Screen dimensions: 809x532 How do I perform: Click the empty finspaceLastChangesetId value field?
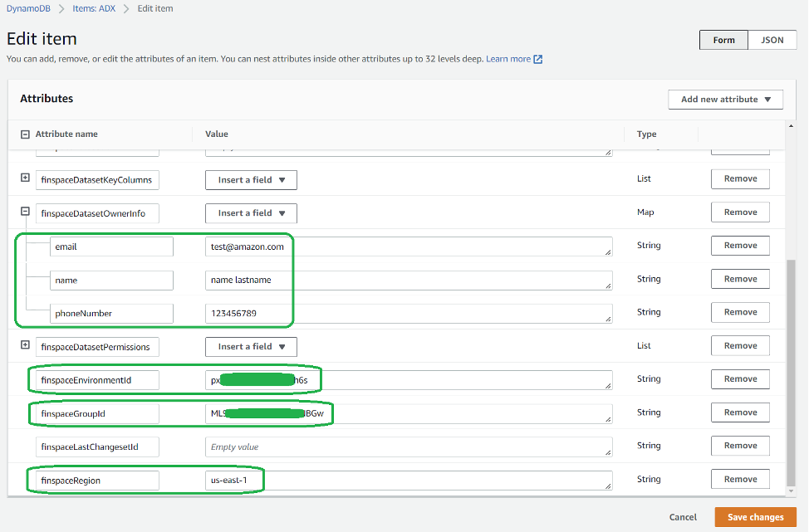click(407, 447)
